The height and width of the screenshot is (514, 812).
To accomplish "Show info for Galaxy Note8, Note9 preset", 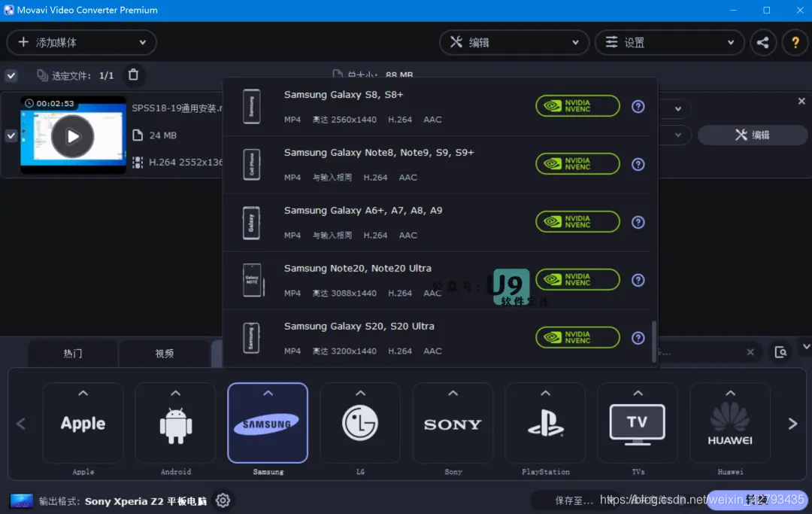I will pyautogui.click(x=638, y=164).
